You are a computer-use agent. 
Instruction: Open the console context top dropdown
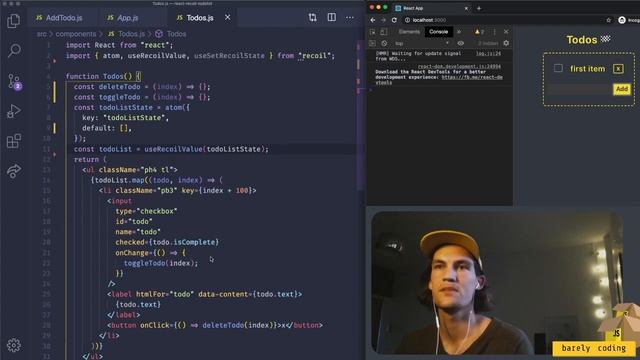422,43
